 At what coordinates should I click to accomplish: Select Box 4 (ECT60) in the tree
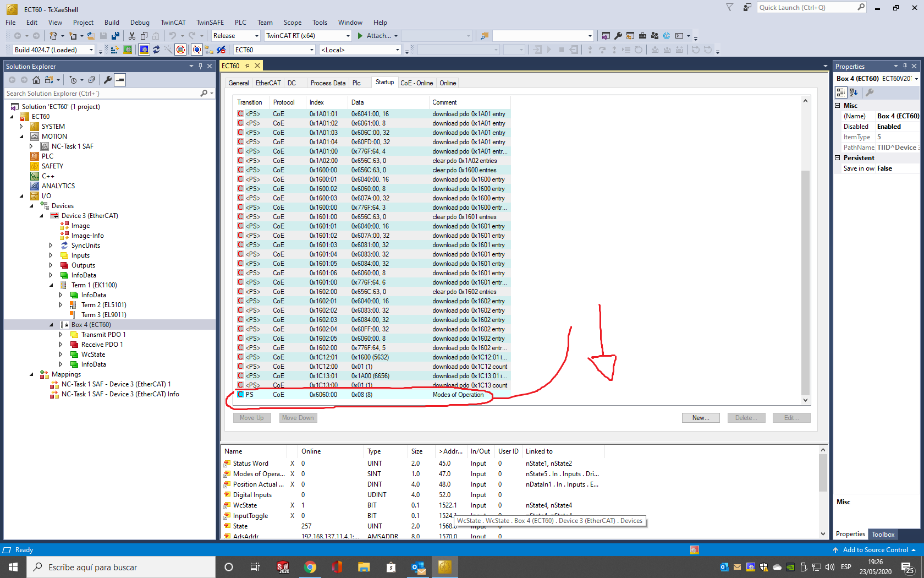91,325
